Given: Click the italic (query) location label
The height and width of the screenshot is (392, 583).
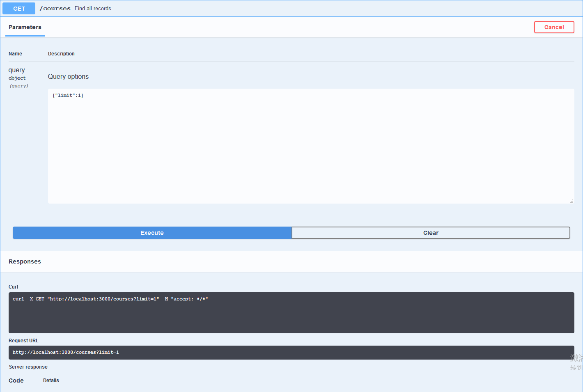Looking at the screenshot, I should point(19,86).
